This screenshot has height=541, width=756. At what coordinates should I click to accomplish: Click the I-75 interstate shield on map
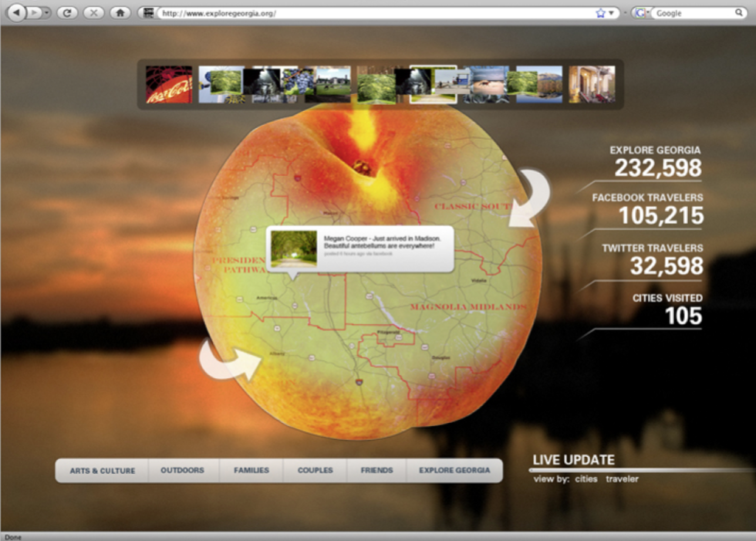click(359, 382)
